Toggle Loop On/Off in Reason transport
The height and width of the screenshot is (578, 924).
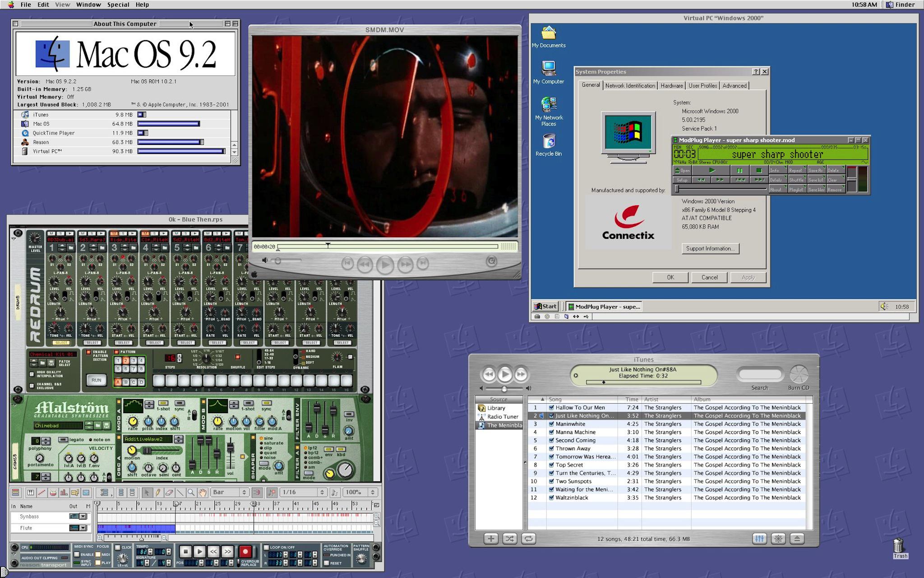pyautogui.click(x=266, y=547)
